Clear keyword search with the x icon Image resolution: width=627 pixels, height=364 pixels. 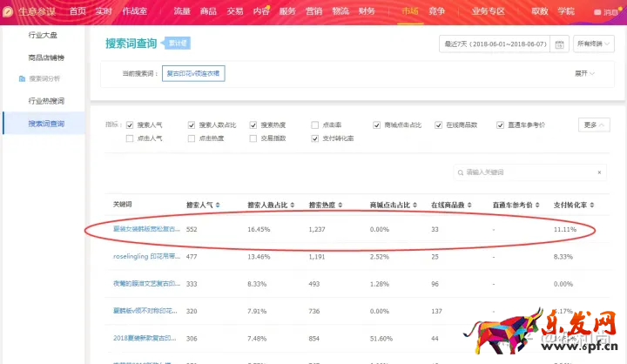click(599, 172)
